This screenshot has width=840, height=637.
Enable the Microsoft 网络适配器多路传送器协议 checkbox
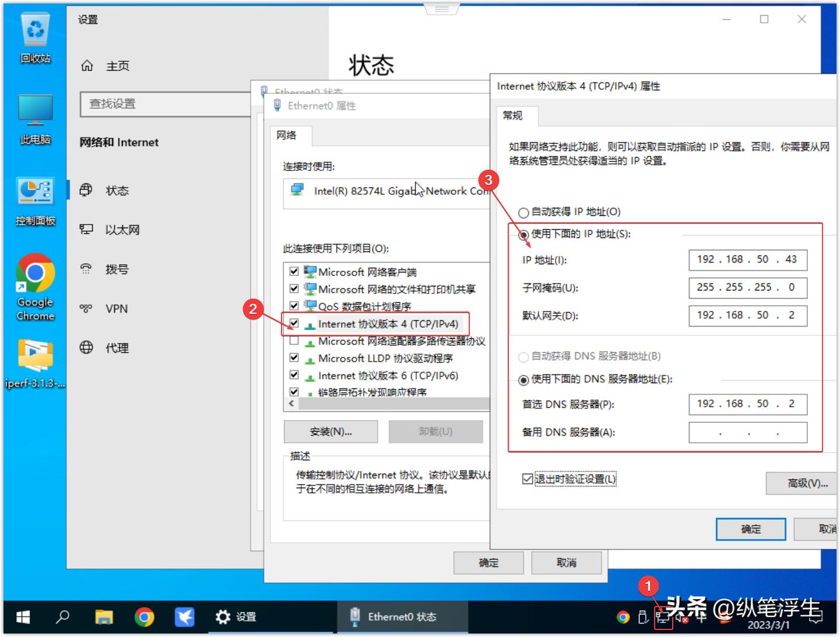pyautogui.click(x=293, y=341)
